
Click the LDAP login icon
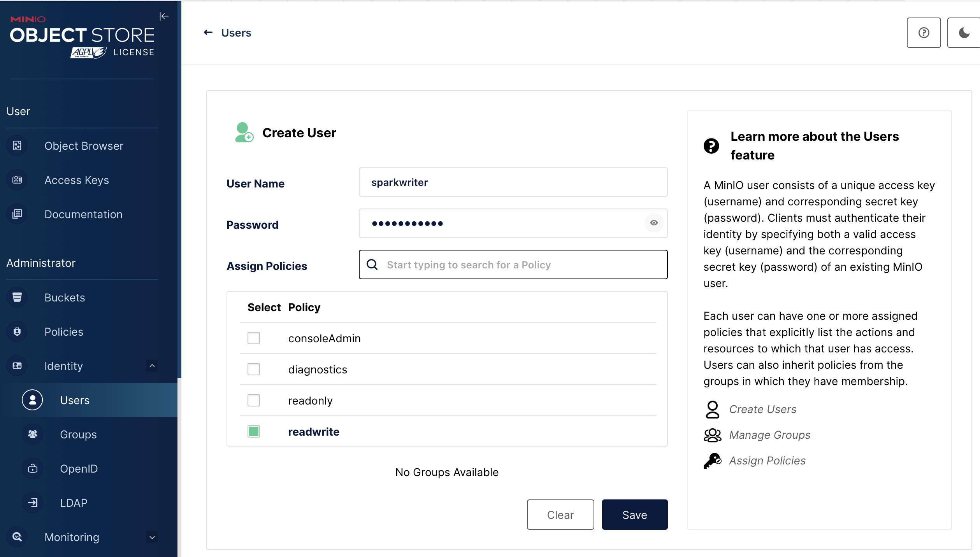point(33,503)
